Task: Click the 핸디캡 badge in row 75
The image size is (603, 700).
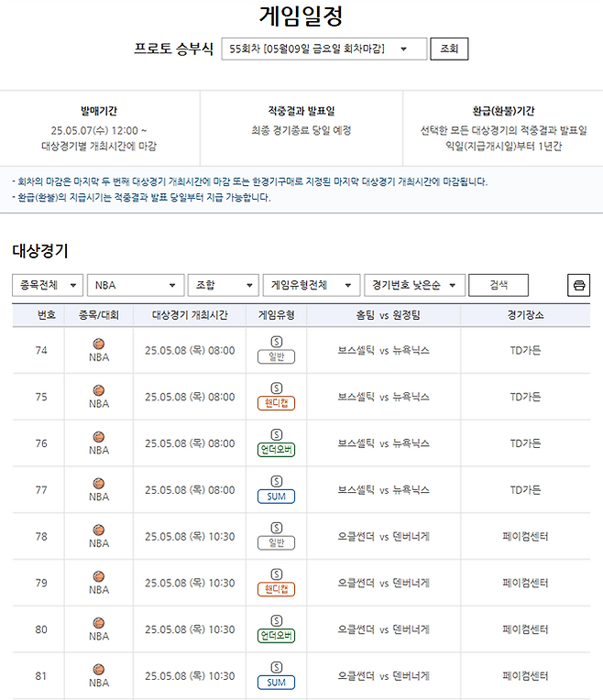Action: pos(276,403)
